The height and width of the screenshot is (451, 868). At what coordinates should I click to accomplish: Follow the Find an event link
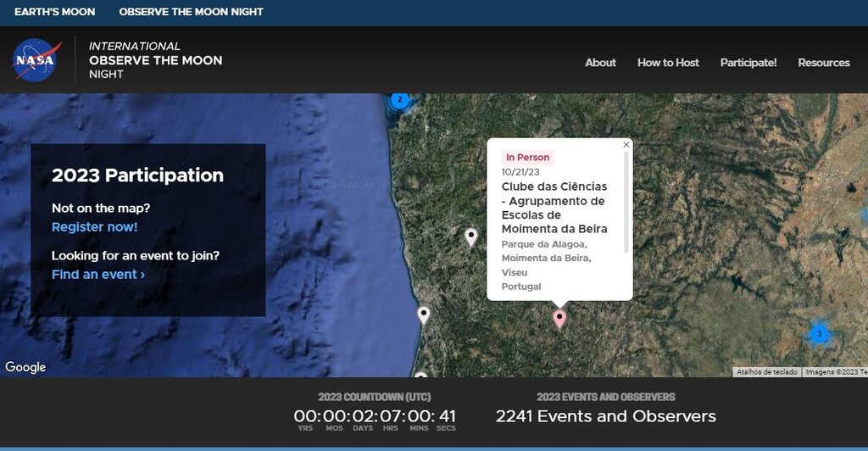[x=97, y=275]
